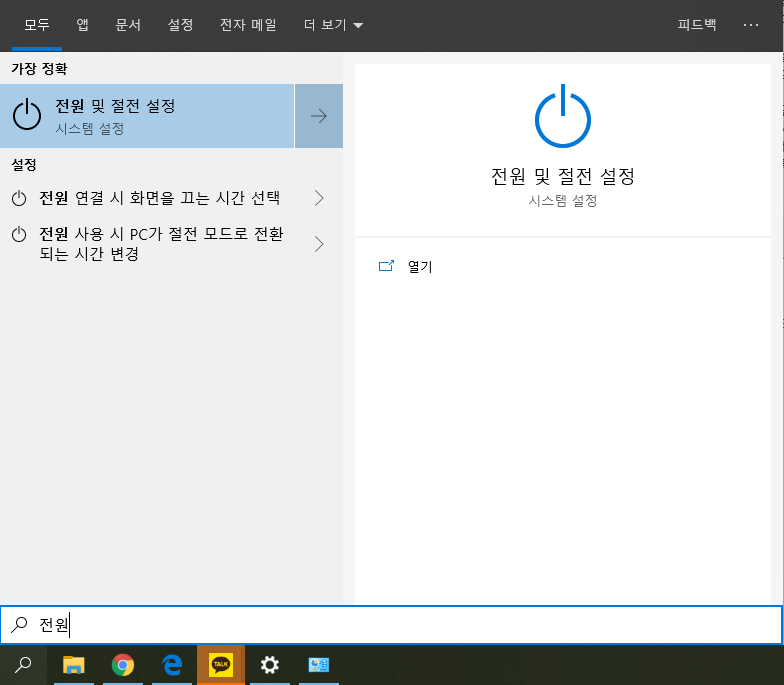The width and height of the screenshot is (784, 685).
Task: Click the taskbar search button
Action: tap(24, 665)
